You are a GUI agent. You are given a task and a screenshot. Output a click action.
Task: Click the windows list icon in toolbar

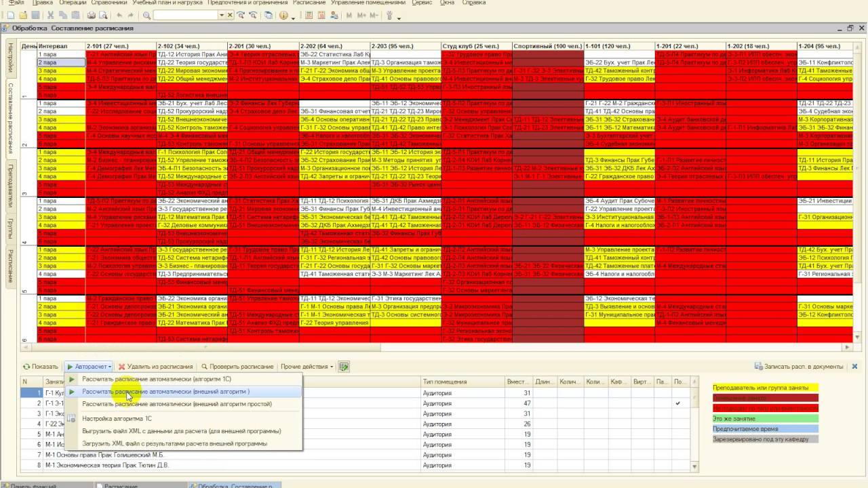click(268, 15)
